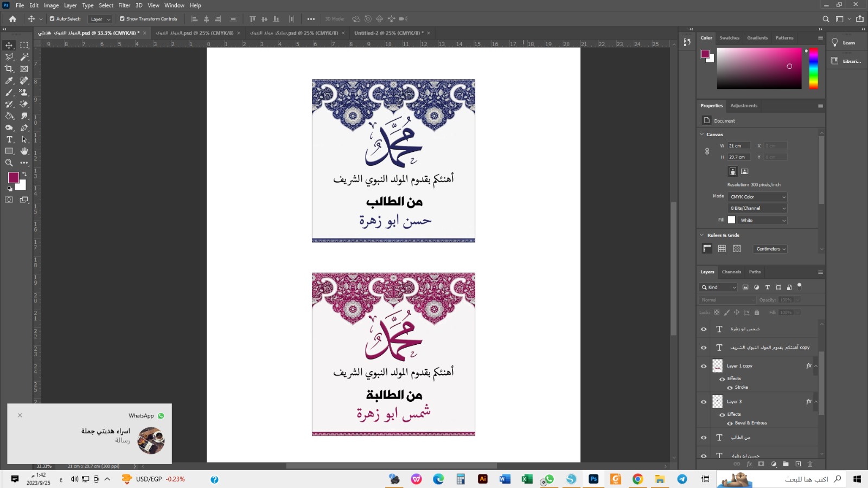Select the Eyedropper tool
Screen dimensions: 868x488
coord(9,81)
